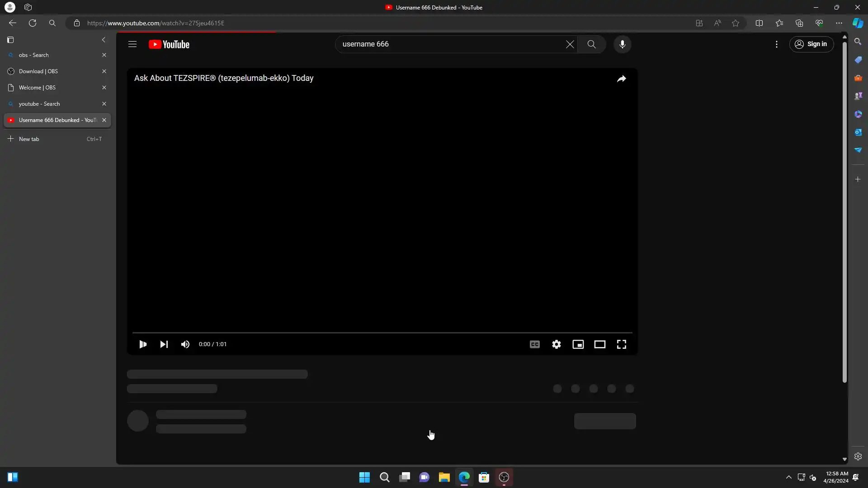Image resolution: width=868 pixels, height=488 pixels.
Task: Mute the video volume
Action: 185,344
